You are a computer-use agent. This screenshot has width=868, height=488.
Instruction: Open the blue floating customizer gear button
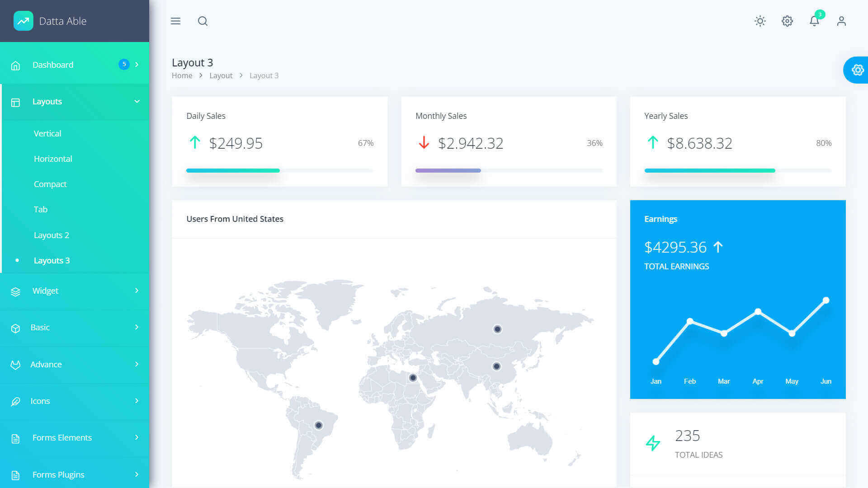pyautogui.click(x=857, y=70)
